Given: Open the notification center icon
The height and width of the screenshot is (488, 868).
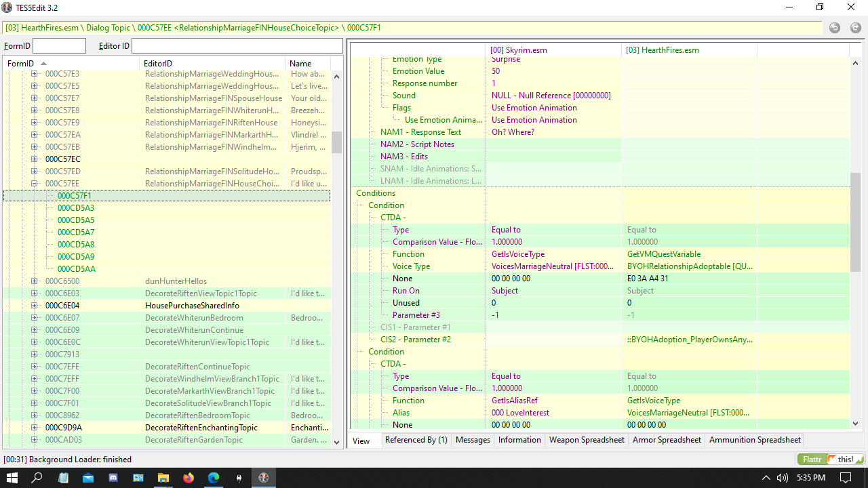Looking at the screenshot, I should (846, 478).
